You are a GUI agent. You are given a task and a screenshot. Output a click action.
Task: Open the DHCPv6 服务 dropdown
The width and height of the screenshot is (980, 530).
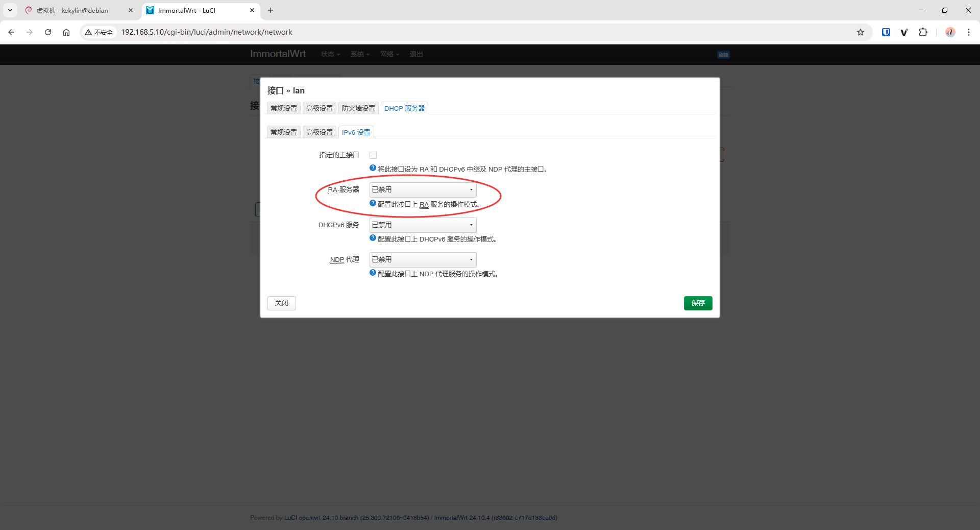tap(422, 225)
